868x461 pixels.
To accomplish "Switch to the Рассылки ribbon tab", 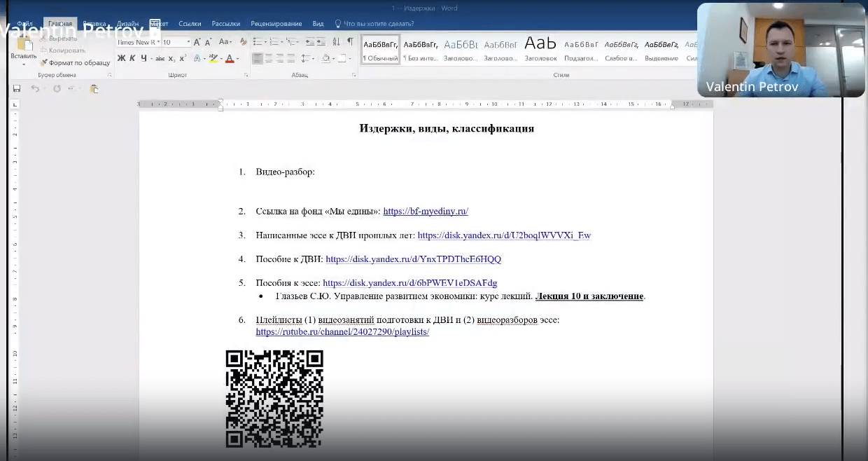I will [226, 24].
